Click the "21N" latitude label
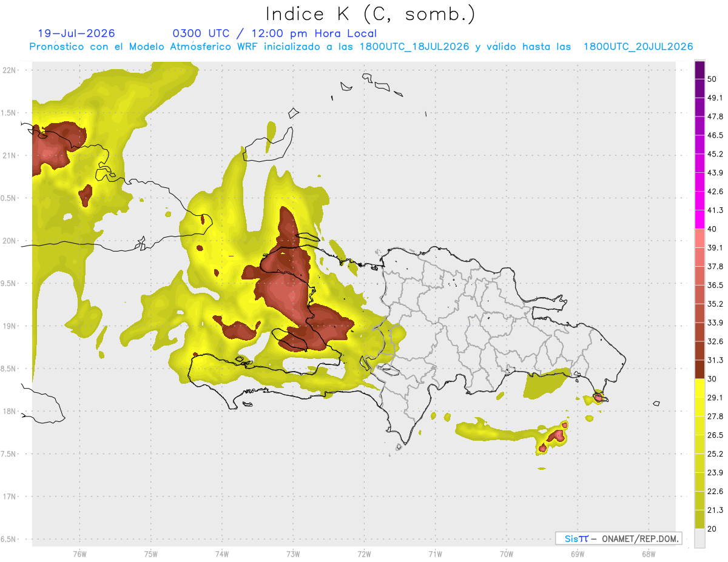This screenshot has width=728, height=562. [x=9, y=155]
